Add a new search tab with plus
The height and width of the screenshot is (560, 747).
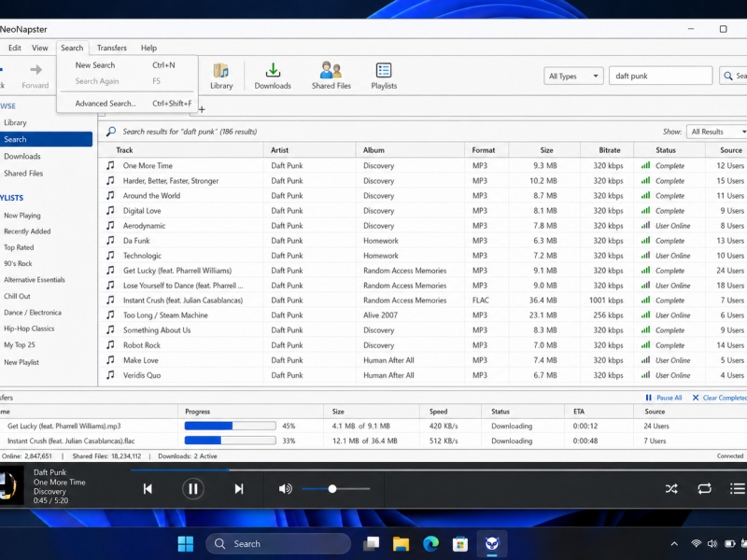click(x=202, y=109)
